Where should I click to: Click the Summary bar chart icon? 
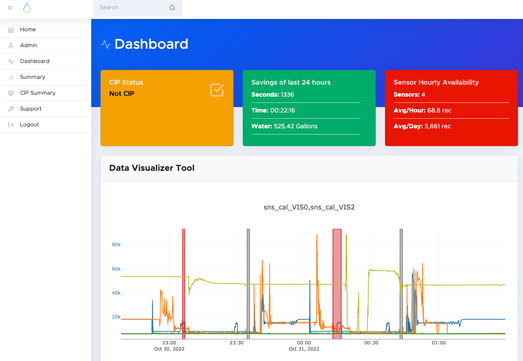pyautogui.click(x=11, y=77)
